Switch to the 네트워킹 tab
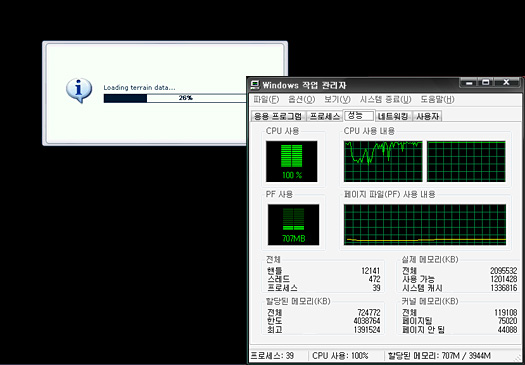The image size is (525, 365). (x=393, y=116)
